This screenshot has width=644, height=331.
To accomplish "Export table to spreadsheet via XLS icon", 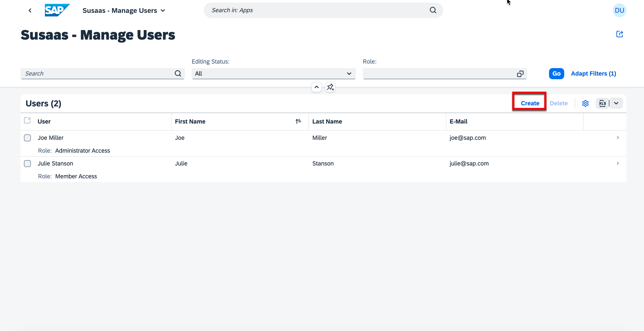I will (x=602, y=103).
